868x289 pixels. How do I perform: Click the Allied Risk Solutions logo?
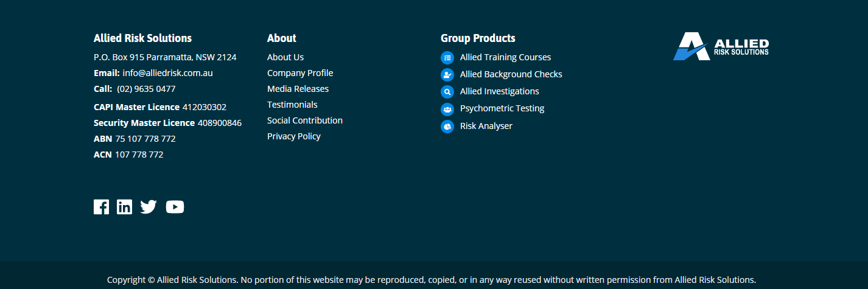721,46
